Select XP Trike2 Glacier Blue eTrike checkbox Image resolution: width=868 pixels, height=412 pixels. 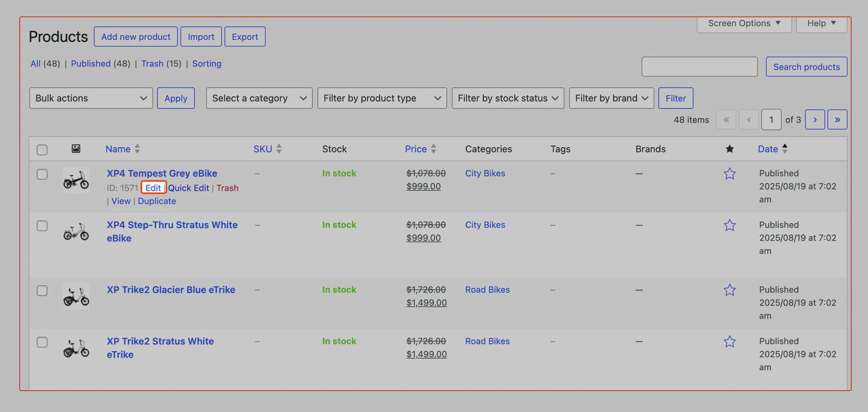pyautogui.click(x=42, y=290)
